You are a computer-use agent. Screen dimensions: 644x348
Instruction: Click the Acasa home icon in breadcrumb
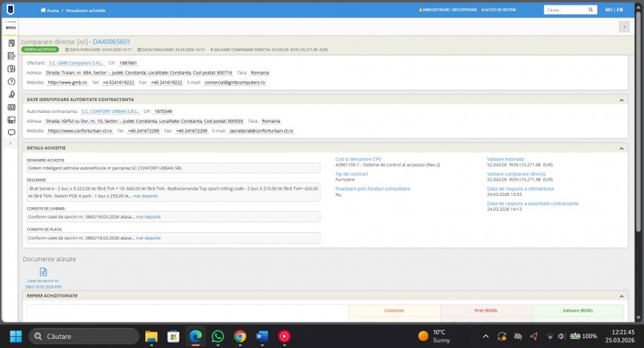43,10
